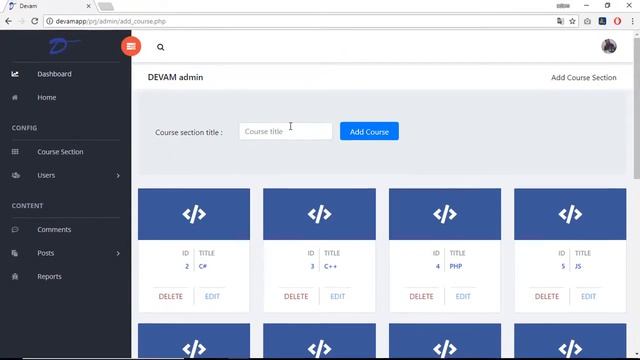This screenshot has height=360, width=640.
Task: Close the Devam browser tab
Action: click(89, 6)
